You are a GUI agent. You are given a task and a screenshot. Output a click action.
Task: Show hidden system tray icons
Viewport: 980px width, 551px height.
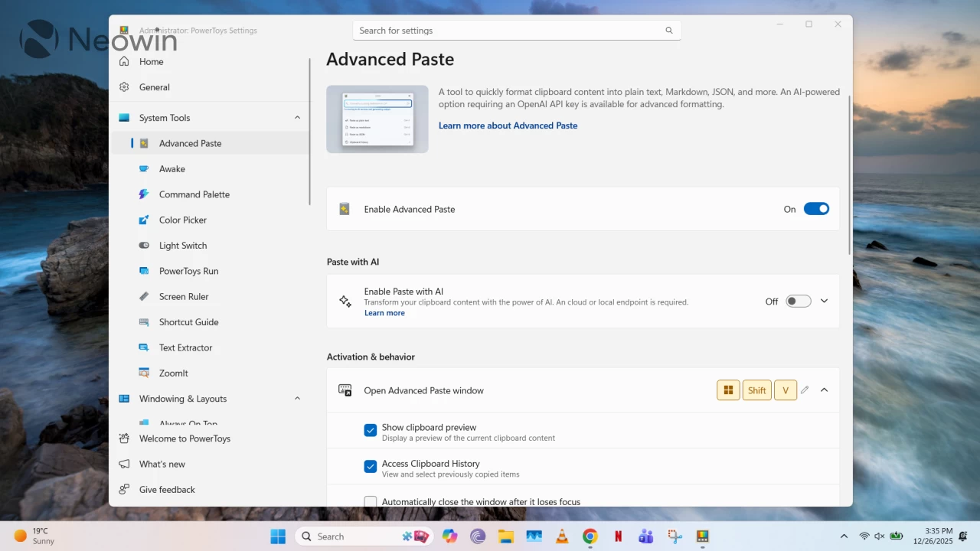point(844,536)
